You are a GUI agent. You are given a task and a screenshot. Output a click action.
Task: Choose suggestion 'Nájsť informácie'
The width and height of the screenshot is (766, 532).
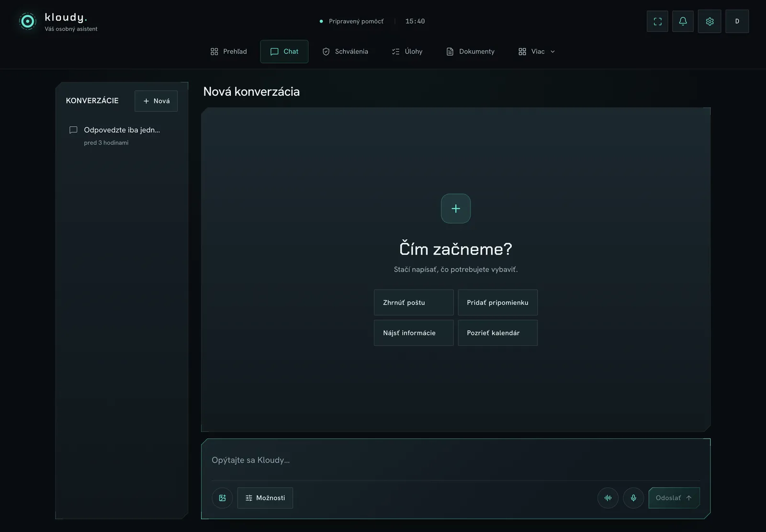coord(414,333)
